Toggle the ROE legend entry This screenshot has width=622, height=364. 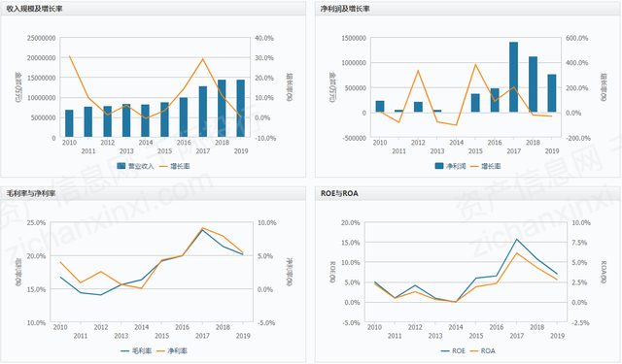(453, 351)
